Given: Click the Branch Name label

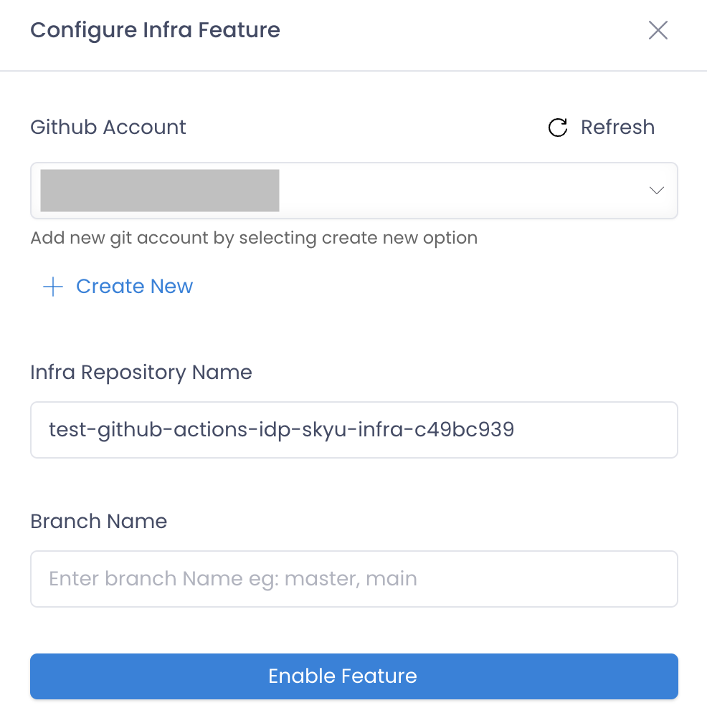Looking at the screenshot, I should [x=98, y=522].
